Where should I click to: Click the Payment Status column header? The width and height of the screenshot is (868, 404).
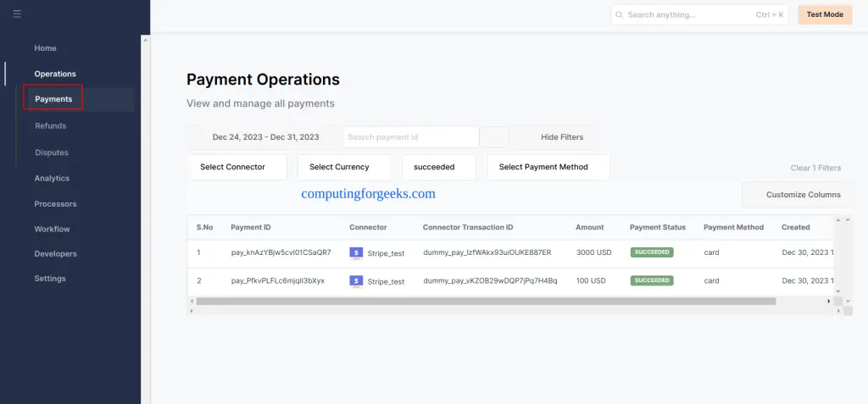(x=658, y=228)
